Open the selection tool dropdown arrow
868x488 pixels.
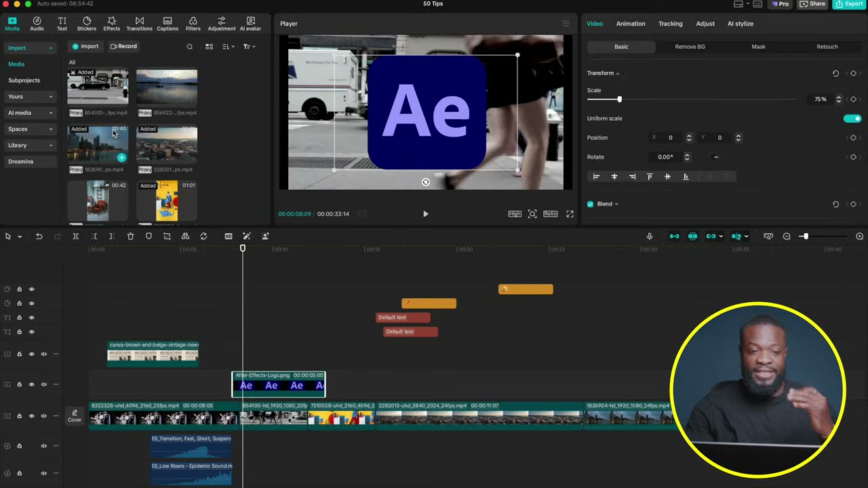20,237
